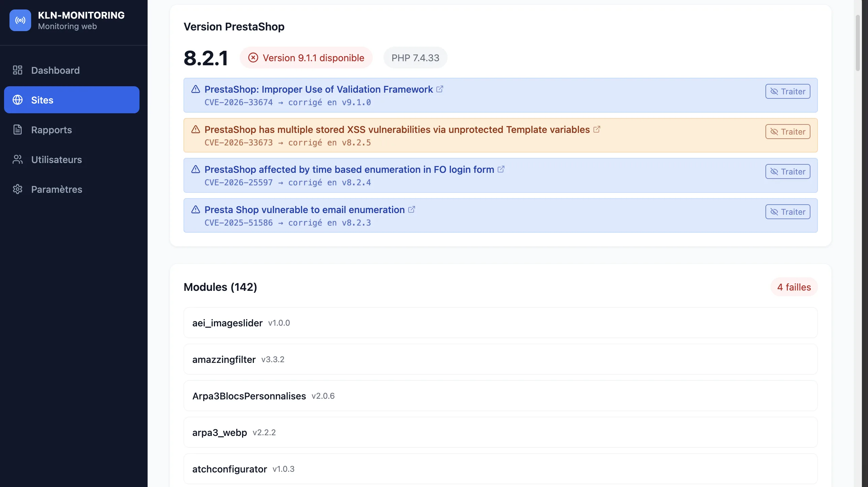
Task: Open 'multiple stored XSS vulnerabilities' advisory link
Action: pyautogui.click(x=397, y=130)
